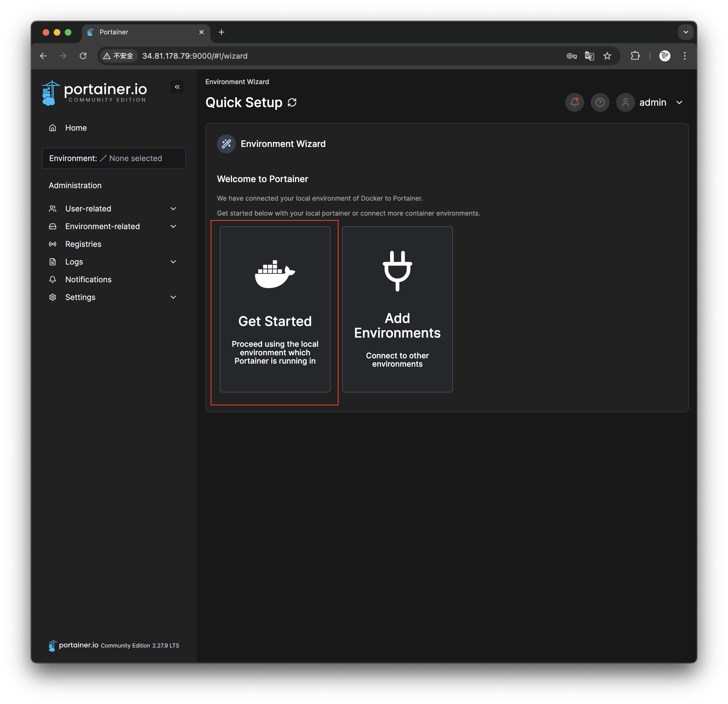This screenshot has height=704, width=728.
Task: Open the help question mark icon
Action: point(600,102)
